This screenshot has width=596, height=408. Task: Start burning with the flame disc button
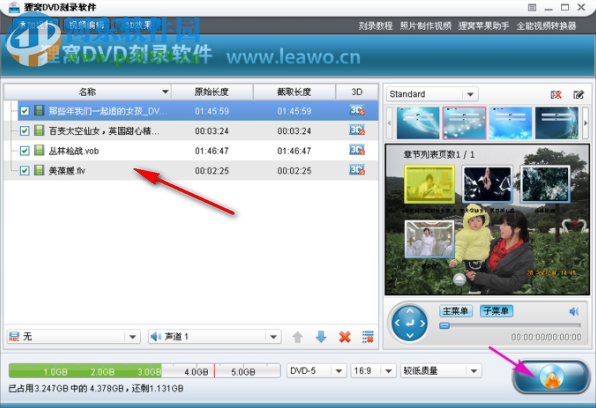551,377
